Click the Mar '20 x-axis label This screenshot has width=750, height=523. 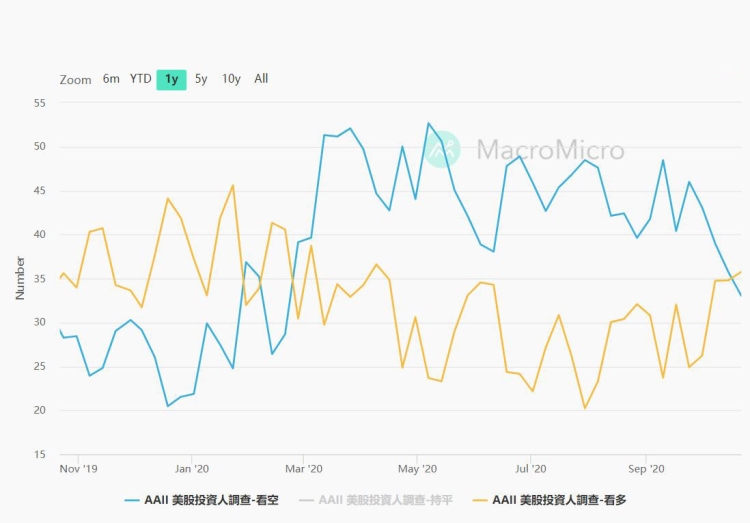pos(303,468)
